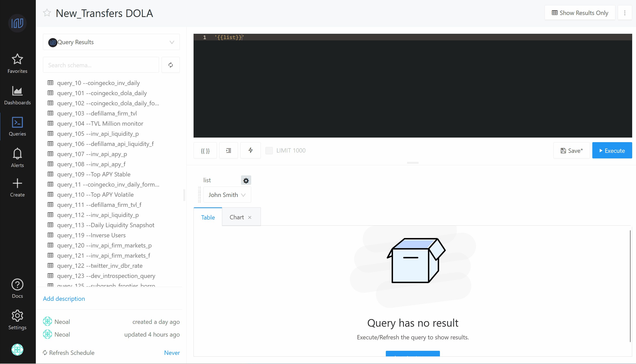Expand the Query Results data source dropdown
636x364 pixels.
pyautogui.click(x=111, y=42)
